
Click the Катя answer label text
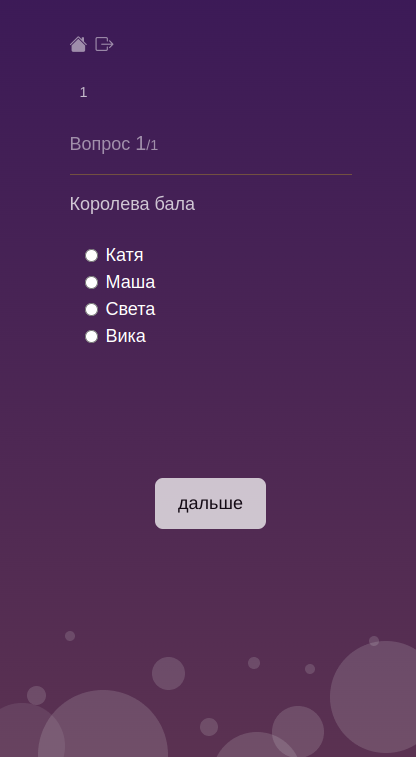pyautogui.click(x=125, y=255)
